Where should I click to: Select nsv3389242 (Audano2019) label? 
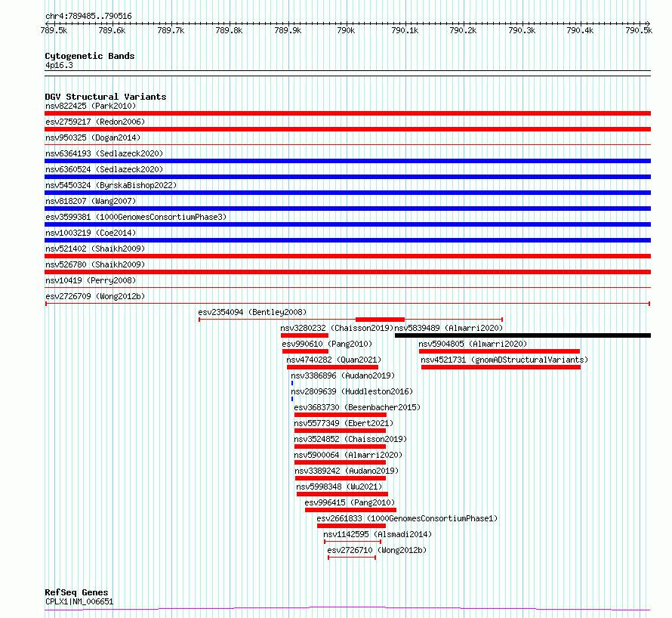(347, 471)
